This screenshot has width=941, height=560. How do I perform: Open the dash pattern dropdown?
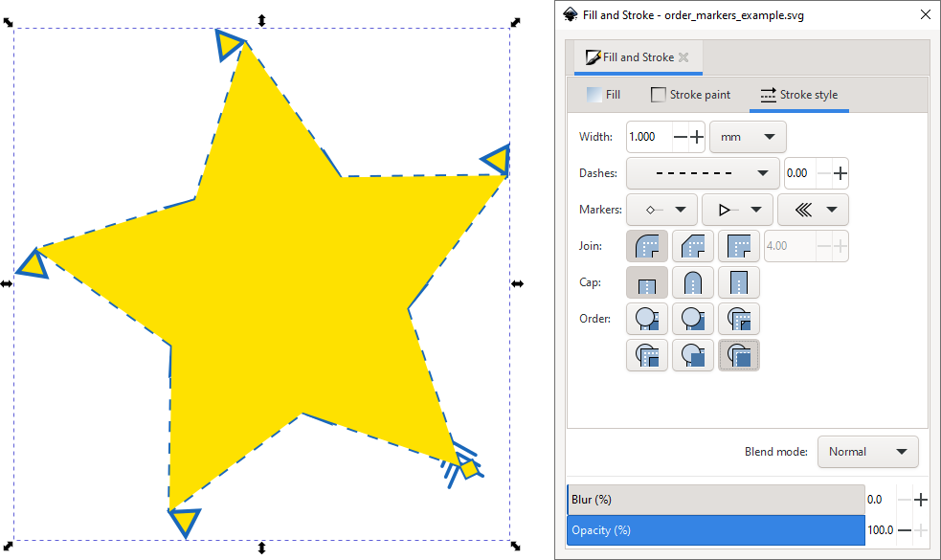click(x=703, y=173)
